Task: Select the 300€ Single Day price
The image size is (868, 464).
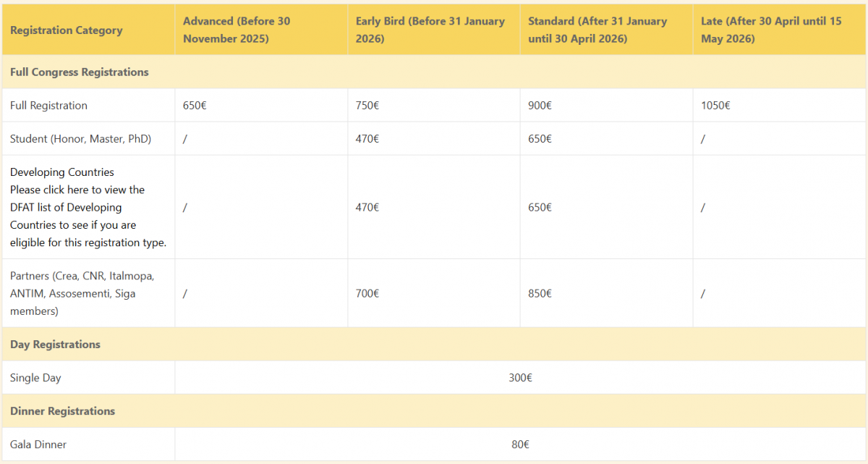Action: [521, 378]
